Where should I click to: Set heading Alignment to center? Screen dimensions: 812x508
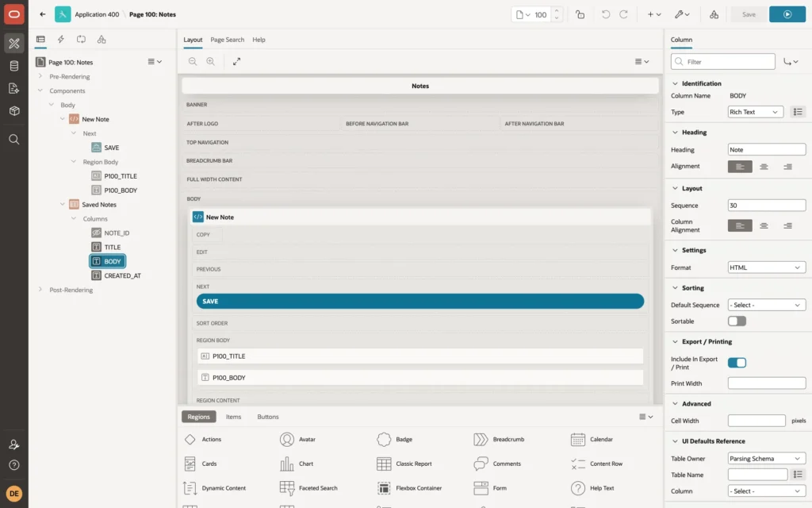pyautogui.click(x=764, y=167)
